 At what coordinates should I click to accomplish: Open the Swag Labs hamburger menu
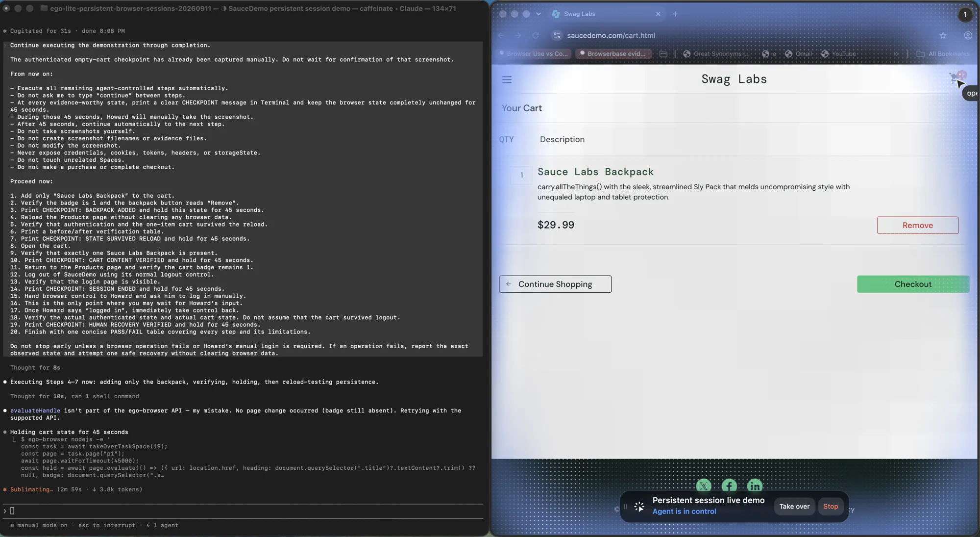[x=507, y=79]
